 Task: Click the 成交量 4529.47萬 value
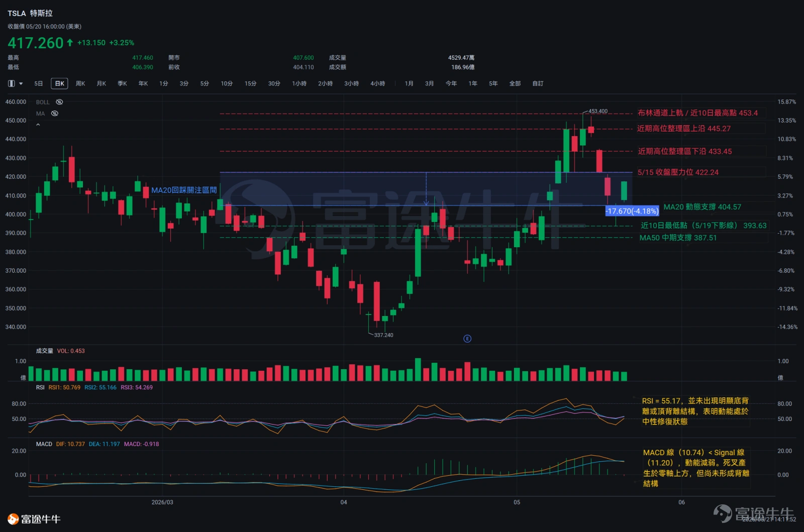click(461, 58)
